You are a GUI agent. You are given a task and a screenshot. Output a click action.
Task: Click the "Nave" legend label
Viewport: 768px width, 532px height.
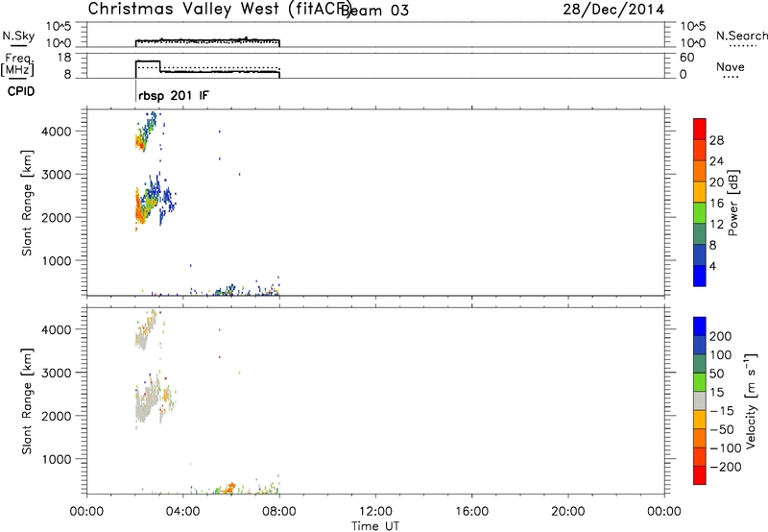(x=730, y=66)
